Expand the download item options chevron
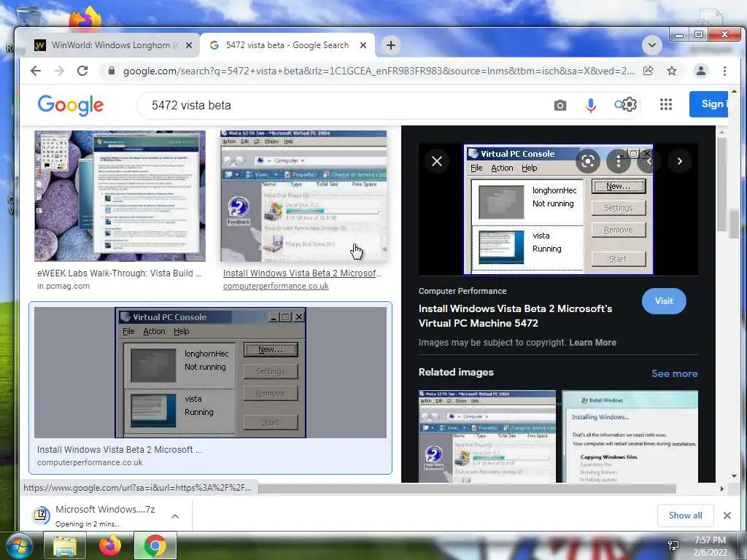Viewport: 747px width, 560px height. (175, 516)
